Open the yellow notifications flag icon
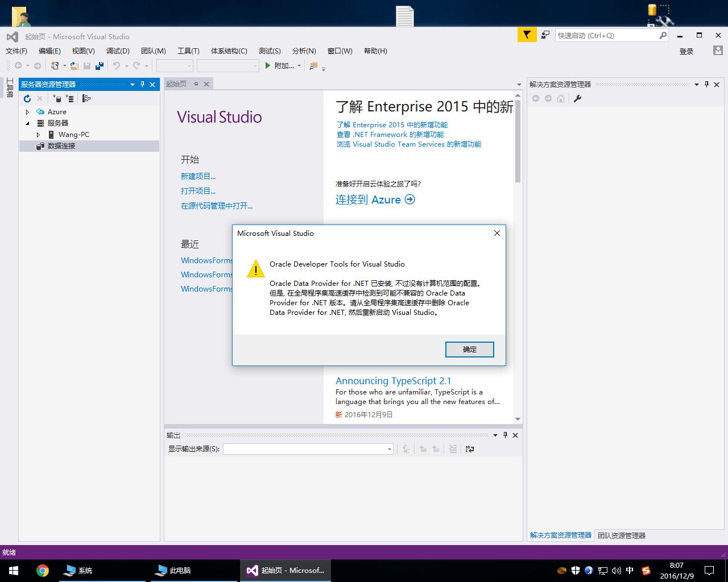728x582 pixels. pos(527,35)
